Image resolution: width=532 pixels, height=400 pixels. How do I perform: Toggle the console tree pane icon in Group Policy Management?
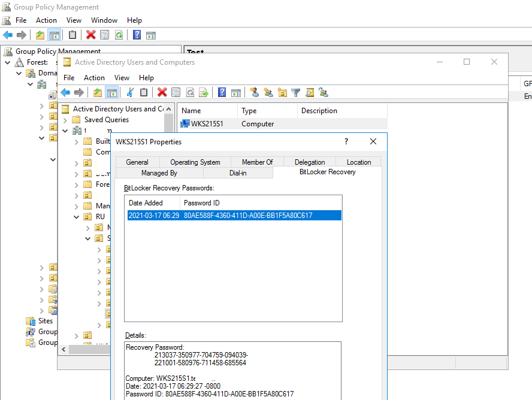[55, 35]
